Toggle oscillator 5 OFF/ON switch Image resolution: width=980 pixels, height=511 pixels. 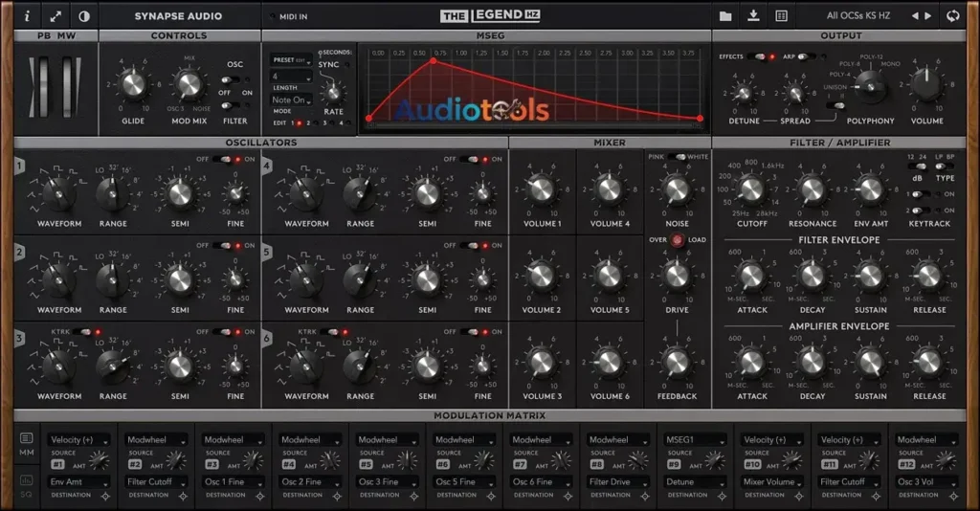click(x=470, y=246)
